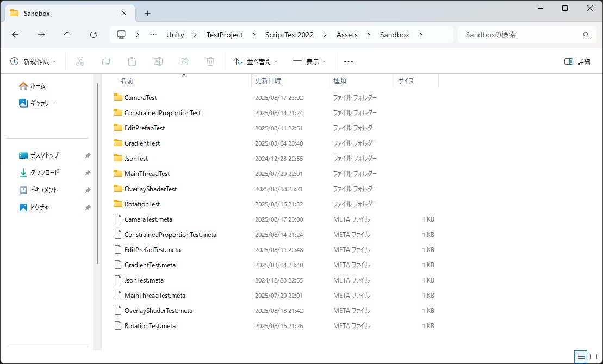Click the Copy icon in toolbar
The width and height of the screenshot is (603, 364).
[x=105, y=61]
